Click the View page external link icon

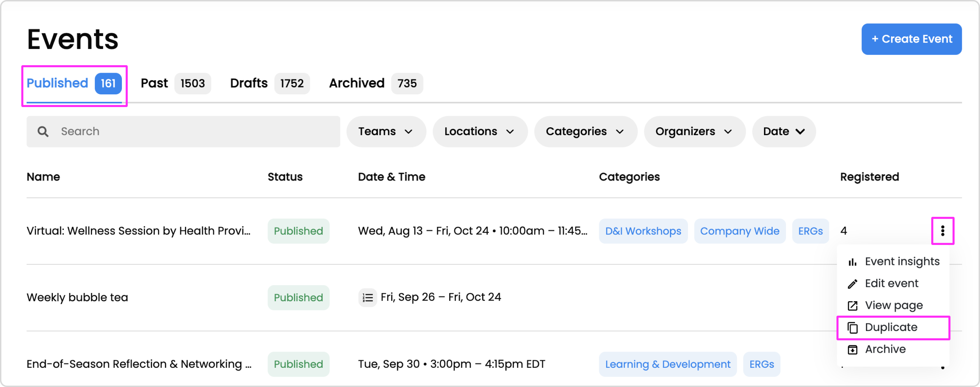[853, 306]
